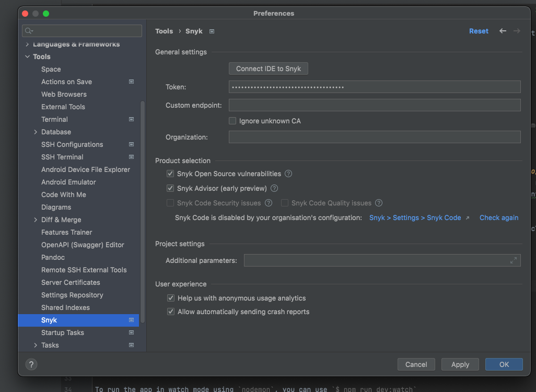Click into the Token field
The image size is (536, 392).
375,87
